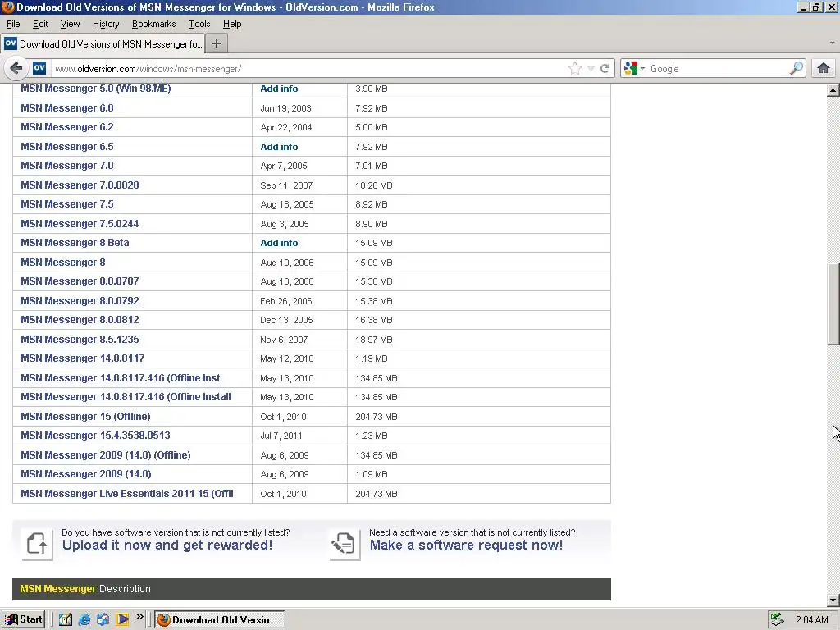Open MSN Messenger 14.0.8117 link
This screenshot has height=630, width=840.
(x=83, y=358)
